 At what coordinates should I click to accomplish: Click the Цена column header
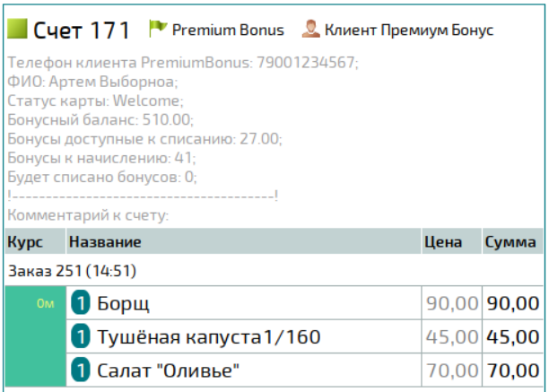click(444, 242)
